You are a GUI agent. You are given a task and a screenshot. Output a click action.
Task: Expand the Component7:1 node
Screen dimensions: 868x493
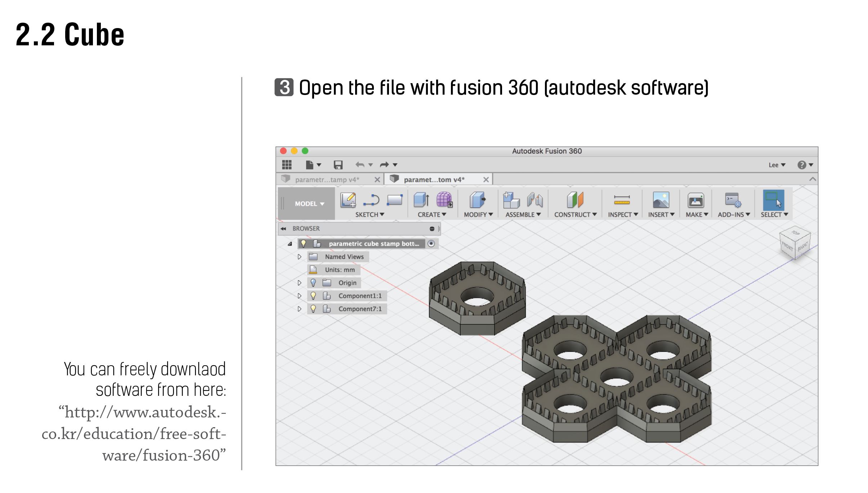pyautogui.click(x=299, y=309)
